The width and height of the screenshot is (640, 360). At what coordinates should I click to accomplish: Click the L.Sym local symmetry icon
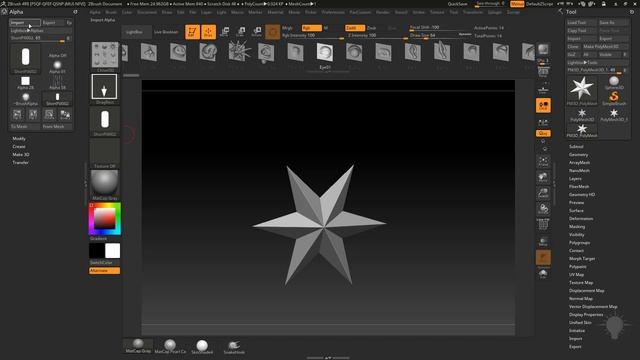click(543, 122)
